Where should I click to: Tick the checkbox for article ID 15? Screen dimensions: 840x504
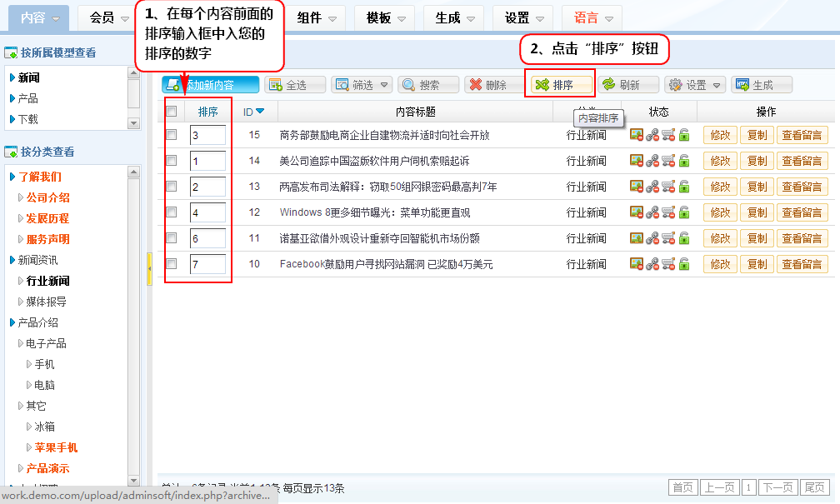(172, 135)
